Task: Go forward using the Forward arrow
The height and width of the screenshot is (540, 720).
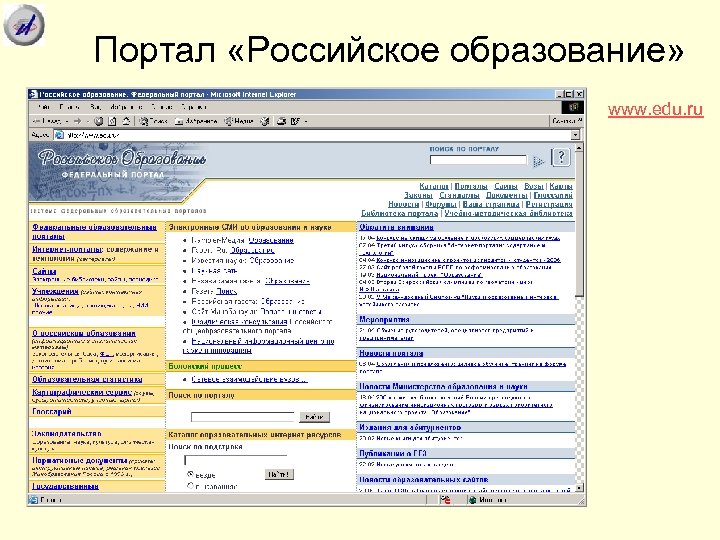Action: click(x=77, y=121)
